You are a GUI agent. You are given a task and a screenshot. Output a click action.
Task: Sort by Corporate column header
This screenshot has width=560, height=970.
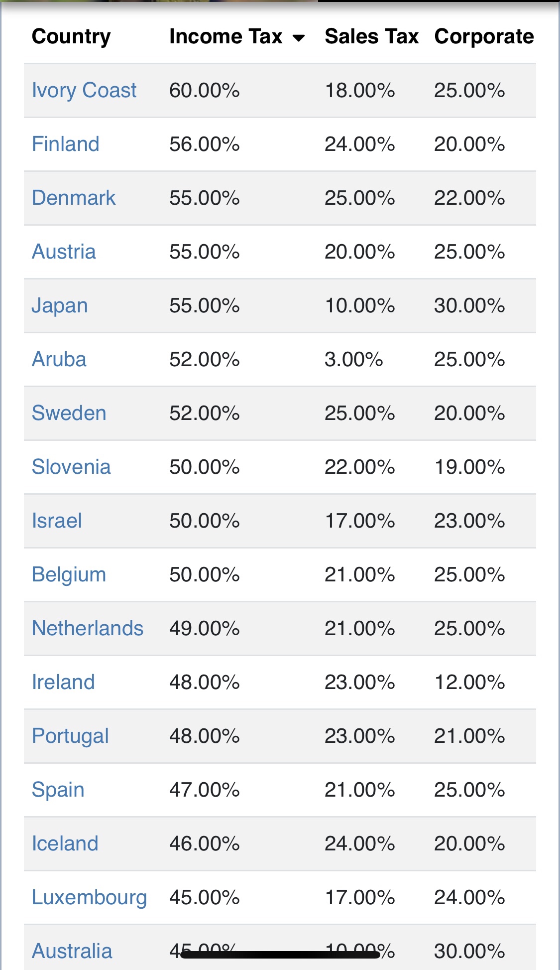483,36
